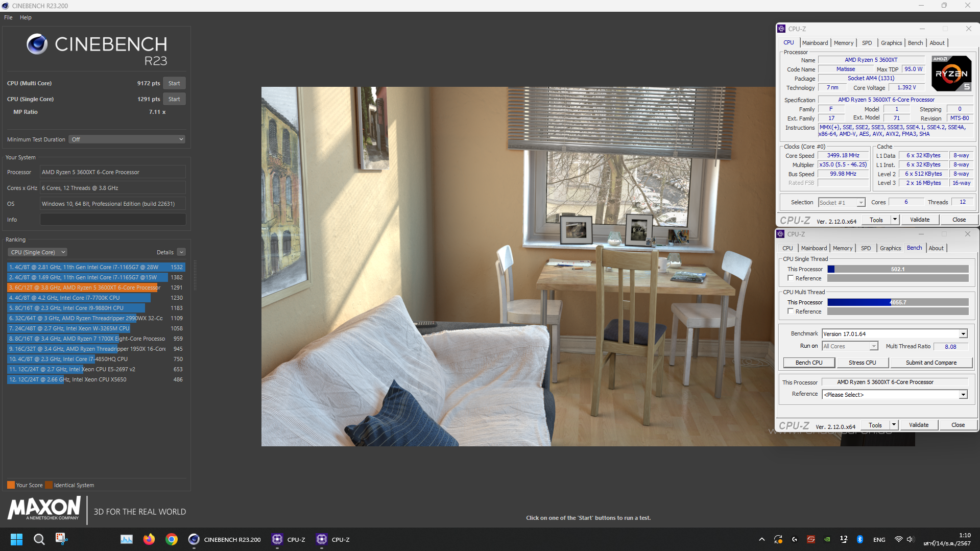Image resolution: width=980 pixels, height=551 pixels.
Task: Enable Reference checkbox under CPU Single Thread
Action: tap(791, 278)
